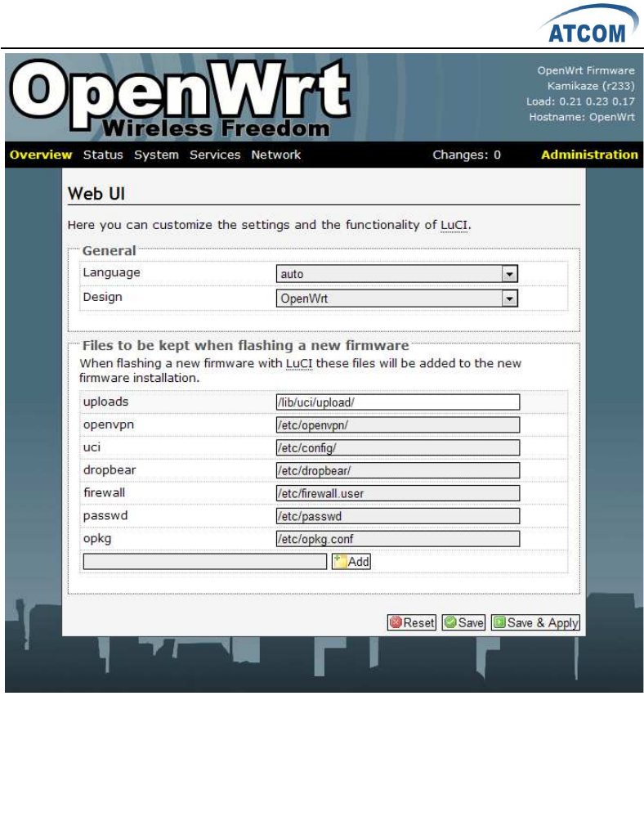Click the Save & Apply button label
644x817 pixels.
543,622
